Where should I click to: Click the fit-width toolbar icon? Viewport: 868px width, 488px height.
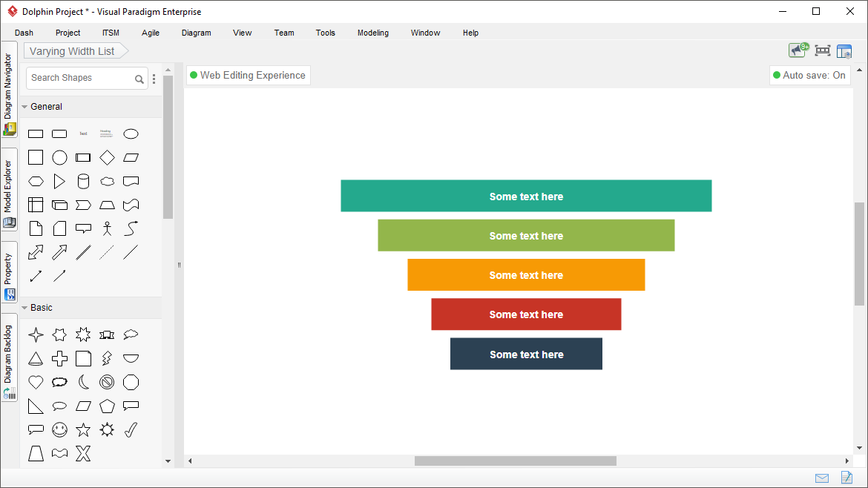coord(823,51)
